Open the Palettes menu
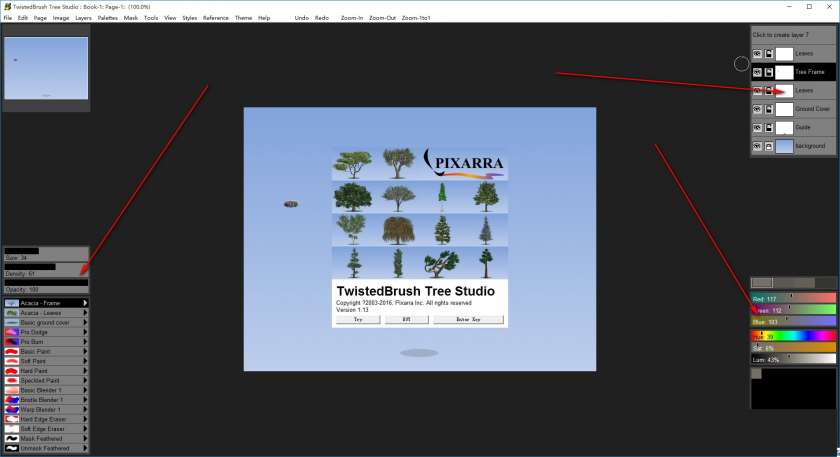The height and width of the screenshot is (457, 840). tap(107, 18)
